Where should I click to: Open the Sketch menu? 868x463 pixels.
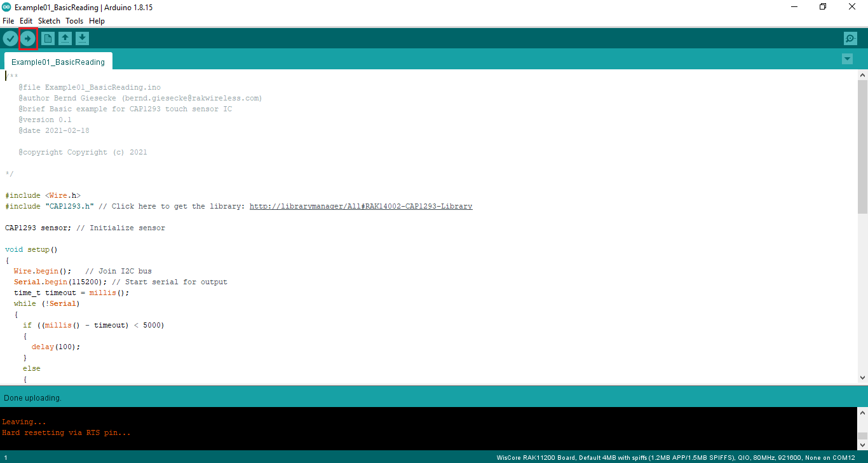coord(49,21)
